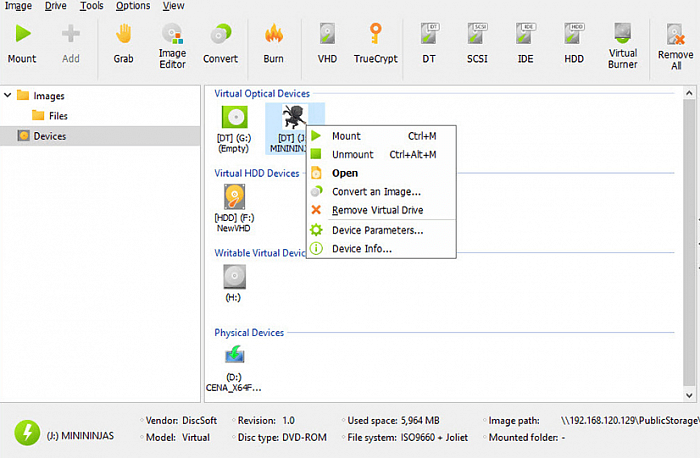
Task: Select the physical (D:) CENA_X64F drive
Action: [233, 368]
